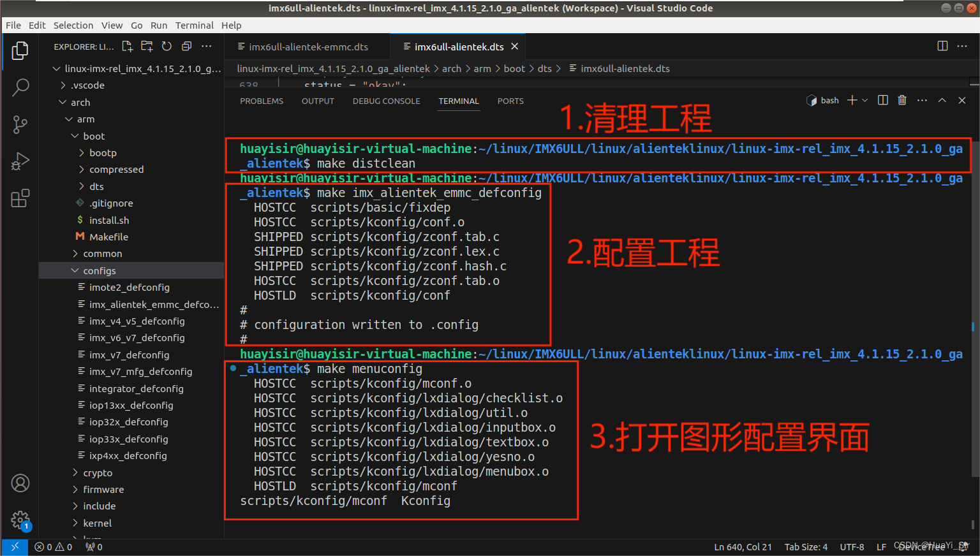Open the install.sh file

(131, 220)
